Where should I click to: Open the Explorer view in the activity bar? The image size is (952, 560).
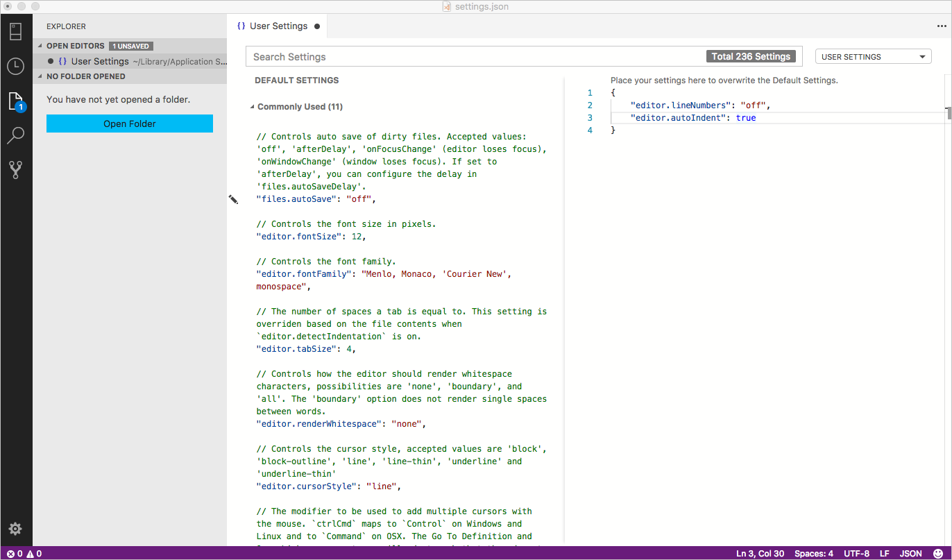click(15, 100)
